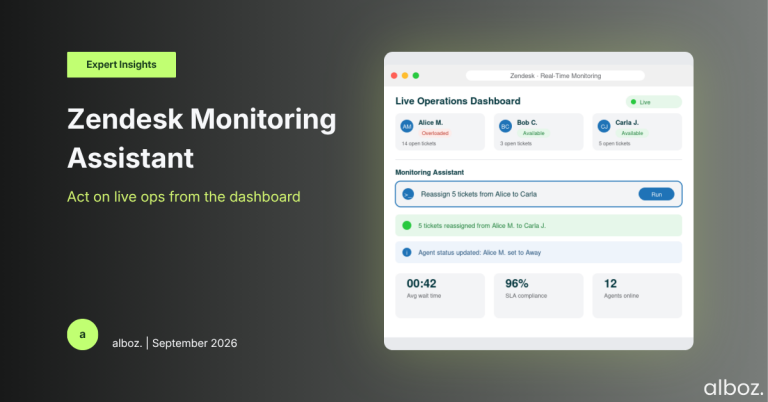The image size is (768, 402).
Task: Click 'Act on live ops from the dashboard' subtitle
Action: tap(184, 197)
